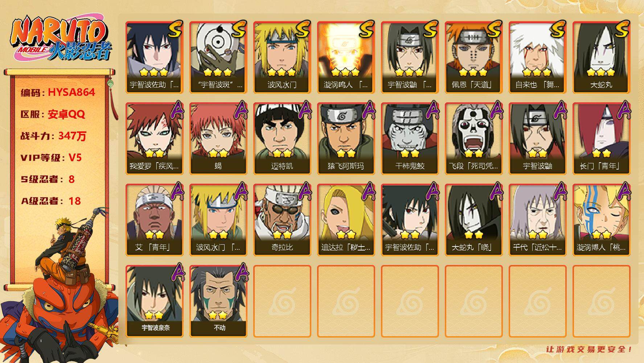The image size is (644, 363).
Task: Choose the 不动 ninja card
Action: (218, 301)
